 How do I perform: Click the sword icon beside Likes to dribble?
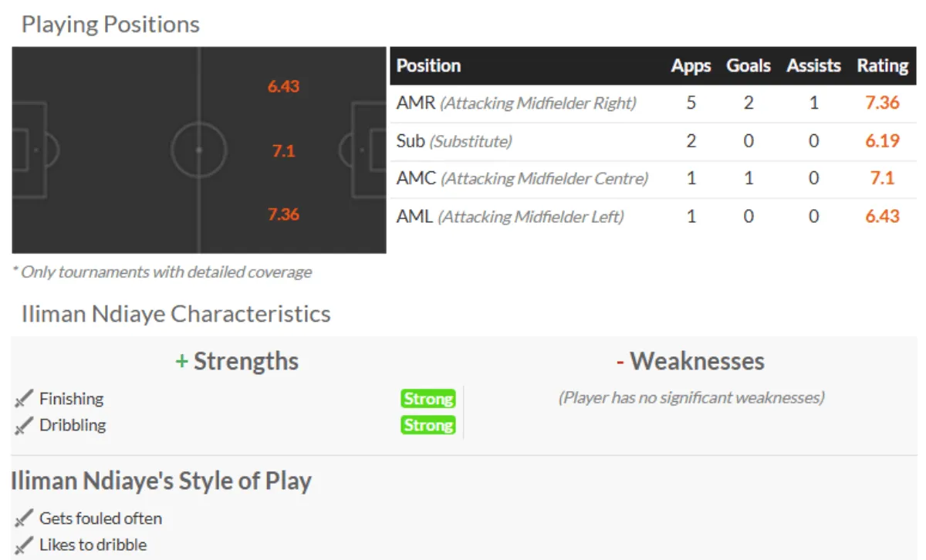(25, 545)
